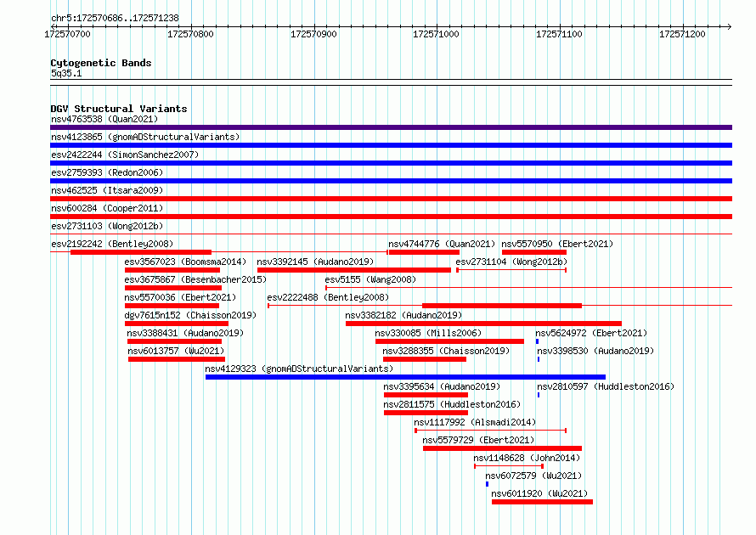The width and height of the screenshot is (756, 535).
Task: Click the thin bracket line of nsv1148628
Action: pos(509,466)
